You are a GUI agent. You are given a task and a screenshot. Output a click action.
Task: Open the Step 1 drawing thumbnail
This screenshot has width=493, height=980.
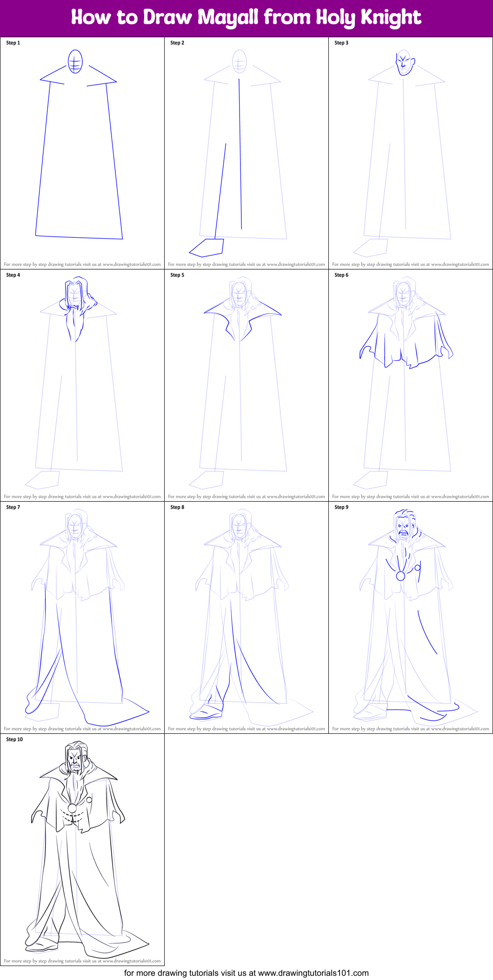pyautogui.click(x=82, y=153)
